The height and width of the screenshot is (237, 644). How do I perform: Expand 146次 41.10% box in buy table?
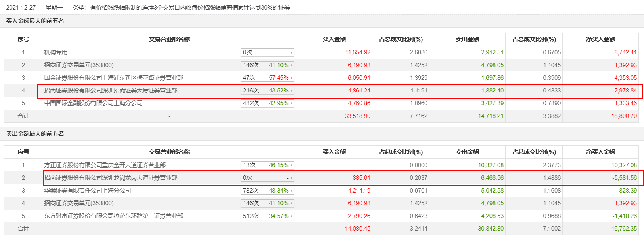[267, 65]
